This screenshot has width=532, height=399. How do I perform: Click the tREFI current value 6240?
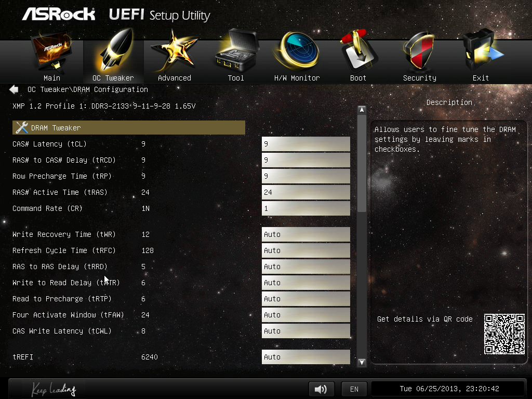click(x=150, y=357)
